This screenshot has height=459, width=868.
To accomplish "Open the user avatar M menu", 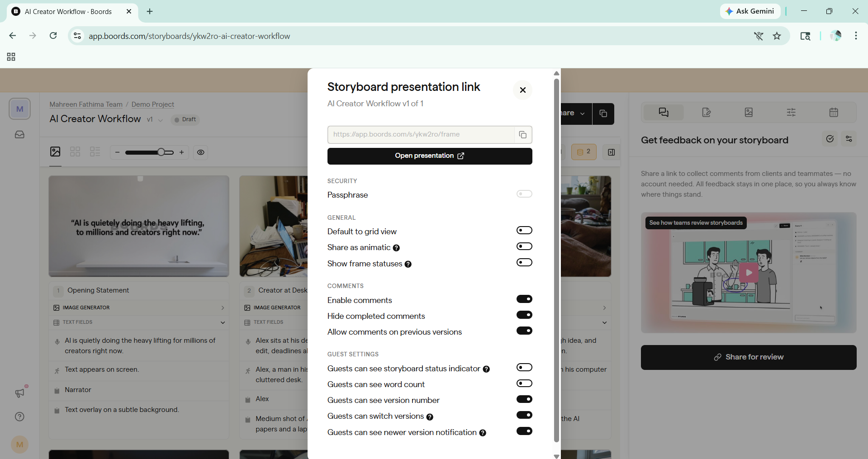I will pyautogui.click(x=19, y=445).
